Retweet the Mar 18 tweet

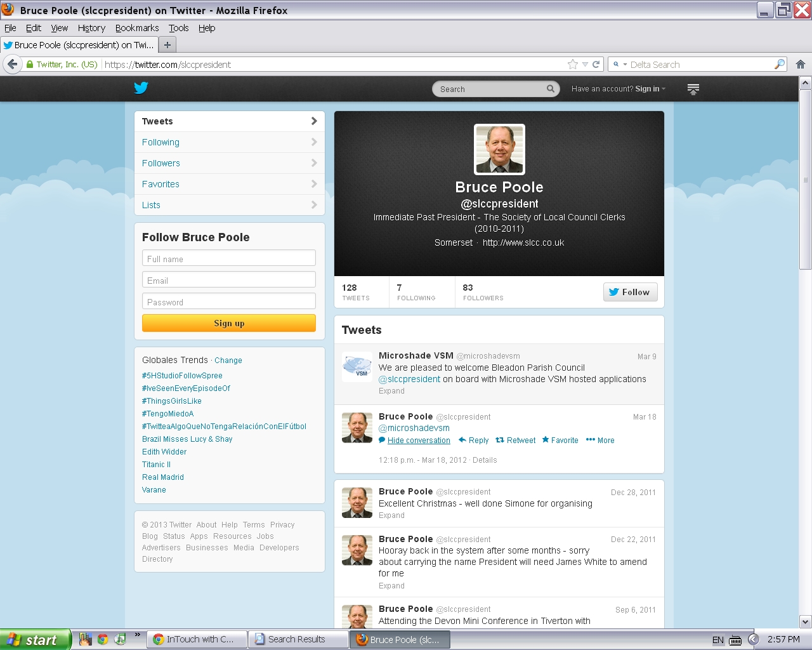coord(515,441)
